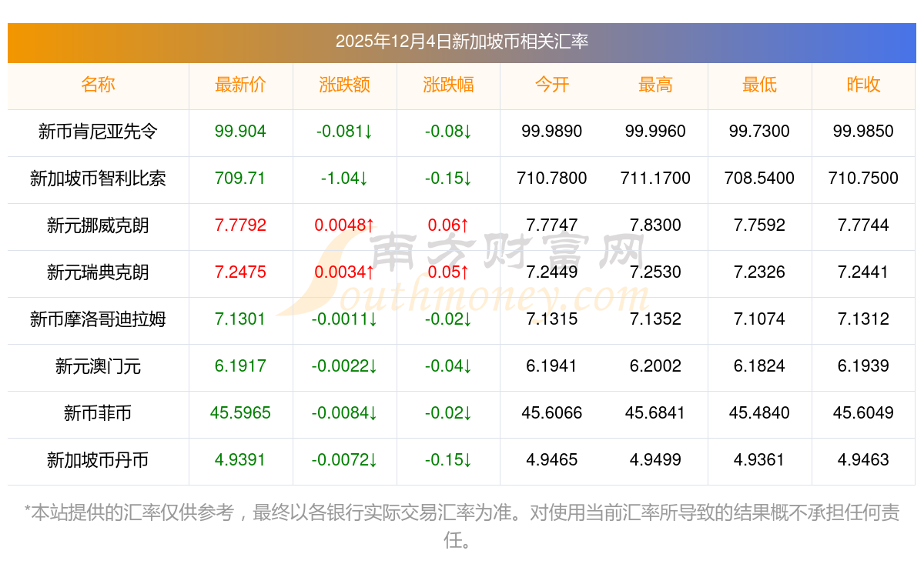Select opening value 6.1941
924x564 pixels.
[551, 366]
